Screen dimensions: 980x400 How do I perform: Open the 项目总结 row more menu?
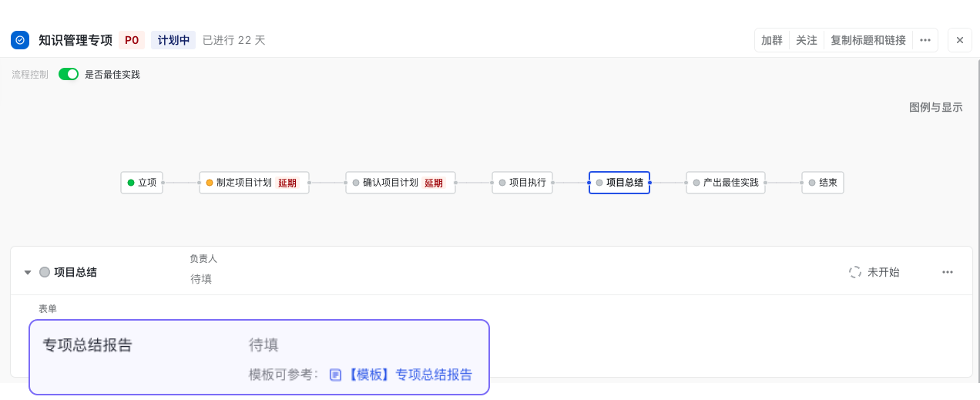click(947, 272)
